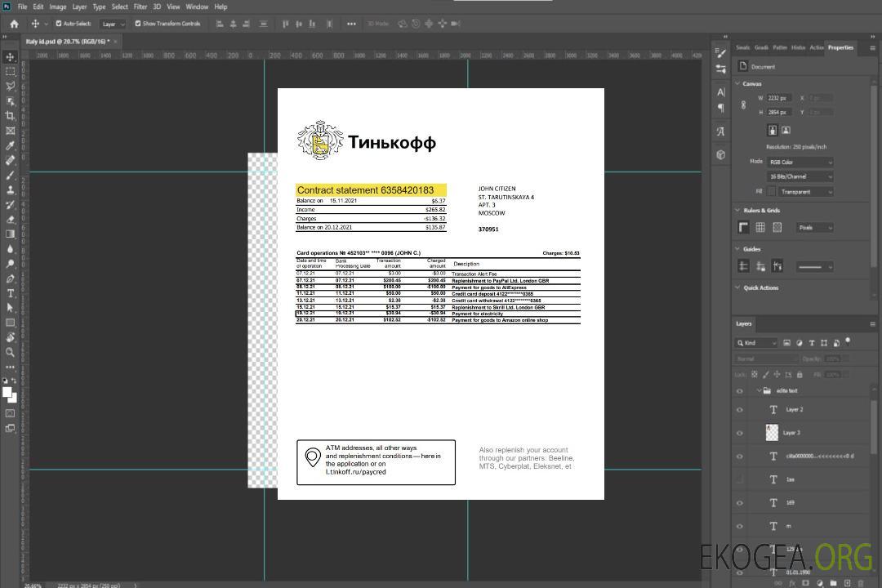Select the Crop tool

10,116
